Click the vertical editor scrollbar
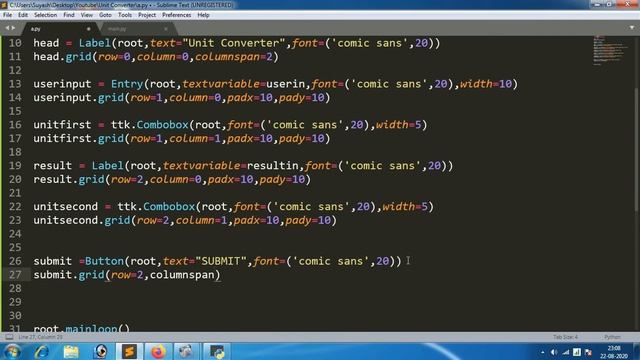Viewport: 640px width, 360px height. pyautogui.click(x=636, y=151)
